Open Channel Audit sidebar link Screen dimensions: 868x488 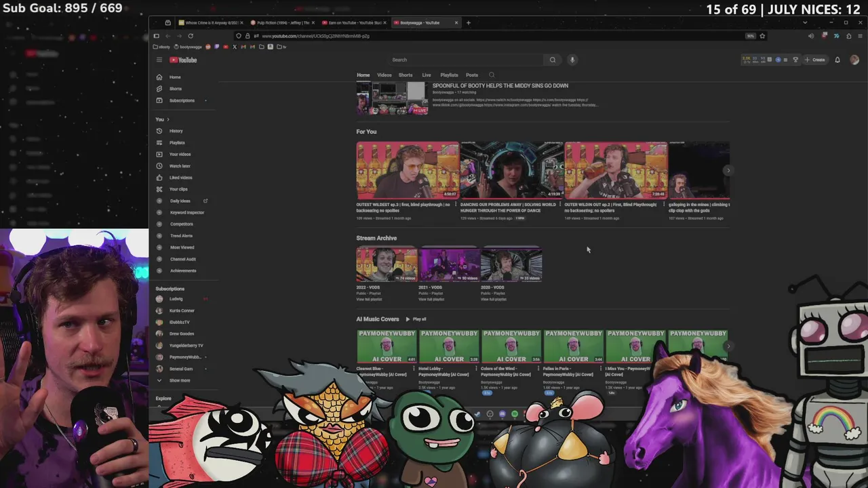(184, 259)
